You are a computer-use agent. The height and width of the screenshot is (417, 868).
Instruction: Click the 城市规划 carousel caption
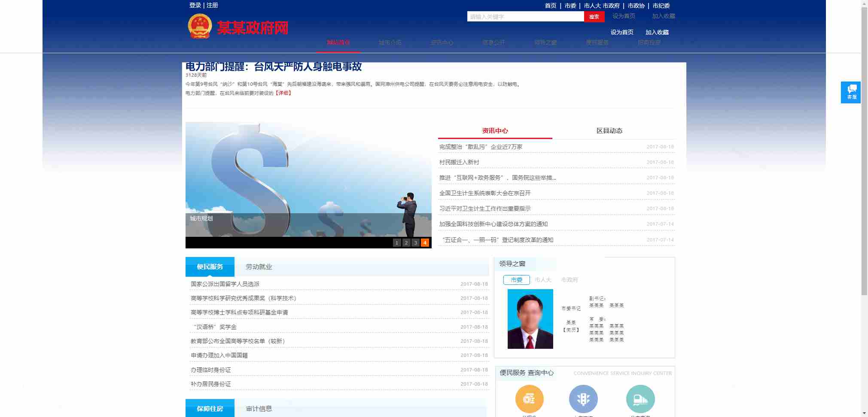[x=201, y=218]
